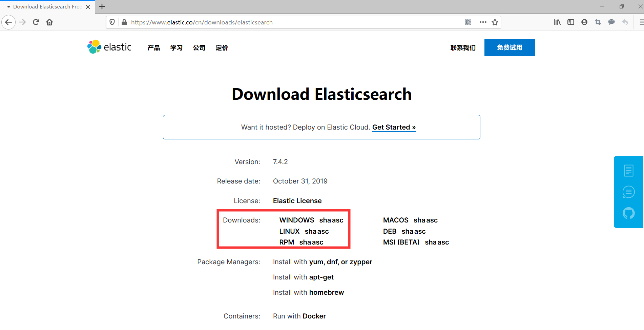Click the chat bubble toolbar icon
This screenshot has height=330, width=644.
coord(611,22)
